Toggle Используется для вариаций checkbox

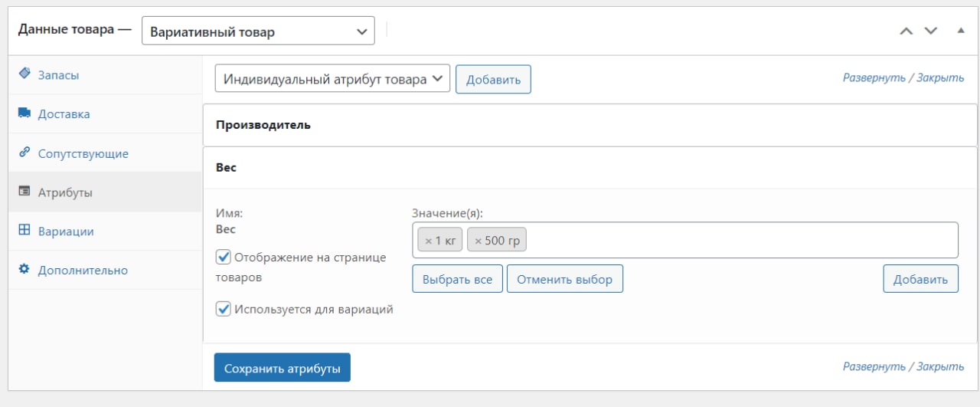click(224, 310)
